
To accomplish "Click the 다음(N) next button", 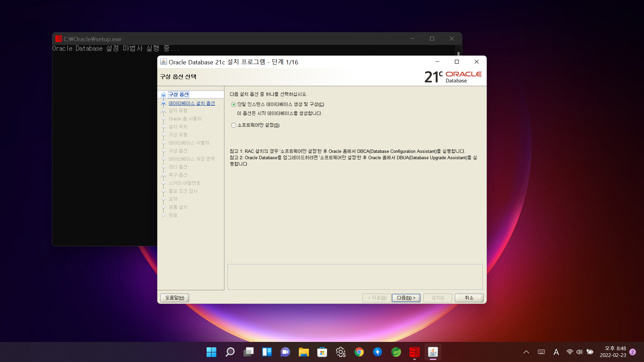I will click(x=406, y=298).
